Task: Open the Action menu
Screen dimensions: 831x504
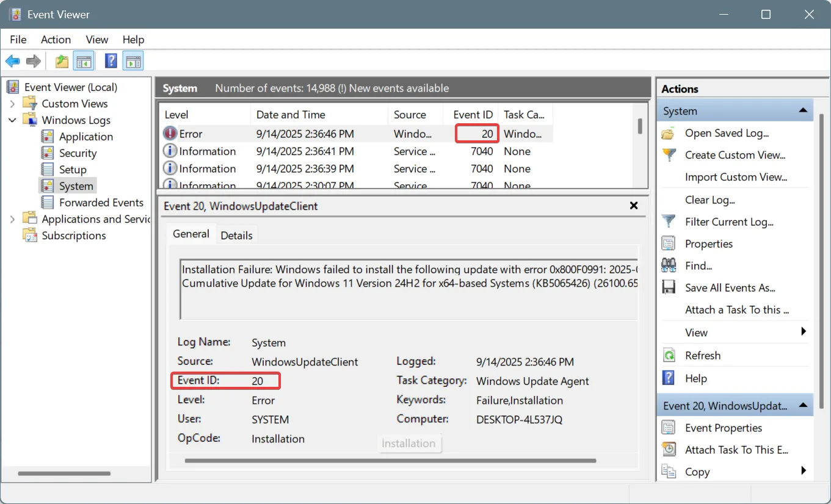Action: click(56, 39)
